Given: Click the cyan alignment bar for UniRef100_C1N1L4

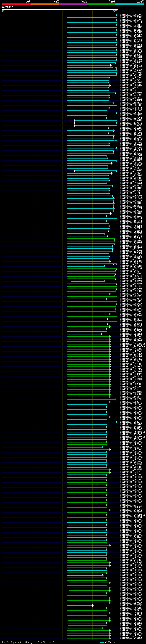Looking at the screenshot, I should coord(85,334).
